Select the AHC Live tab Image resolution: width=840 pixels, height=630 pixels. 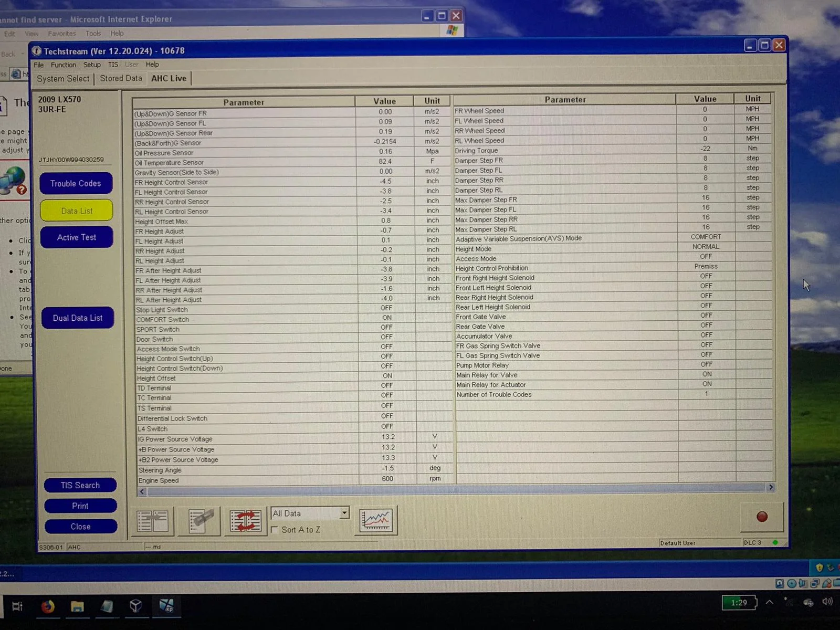pyautogui.click(x=169, y=78)
